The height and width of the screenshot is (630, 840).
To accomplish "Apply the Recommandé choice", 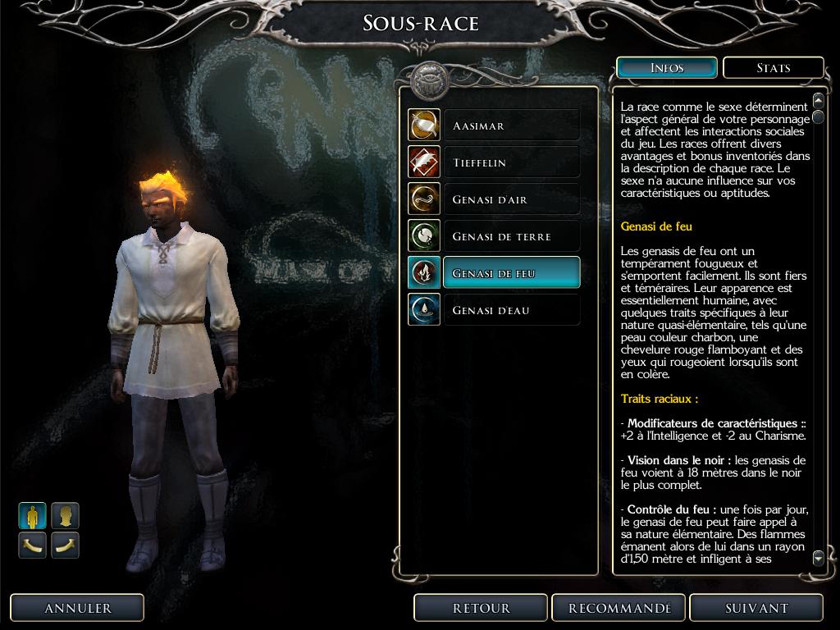I will (619, 608).
